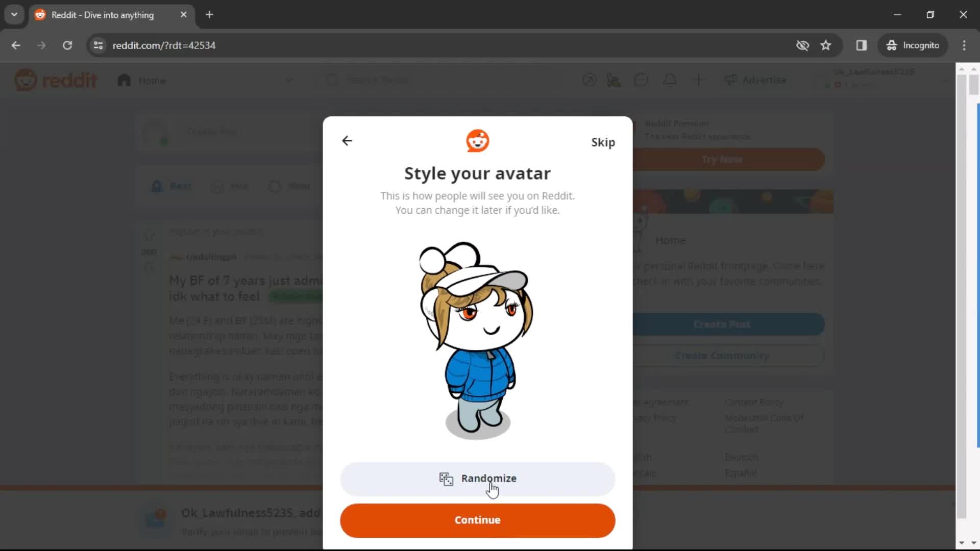Viewport: 980px width, 551px height.
Task: Click the Randomize button for new avatar
Action: [479, 479]
